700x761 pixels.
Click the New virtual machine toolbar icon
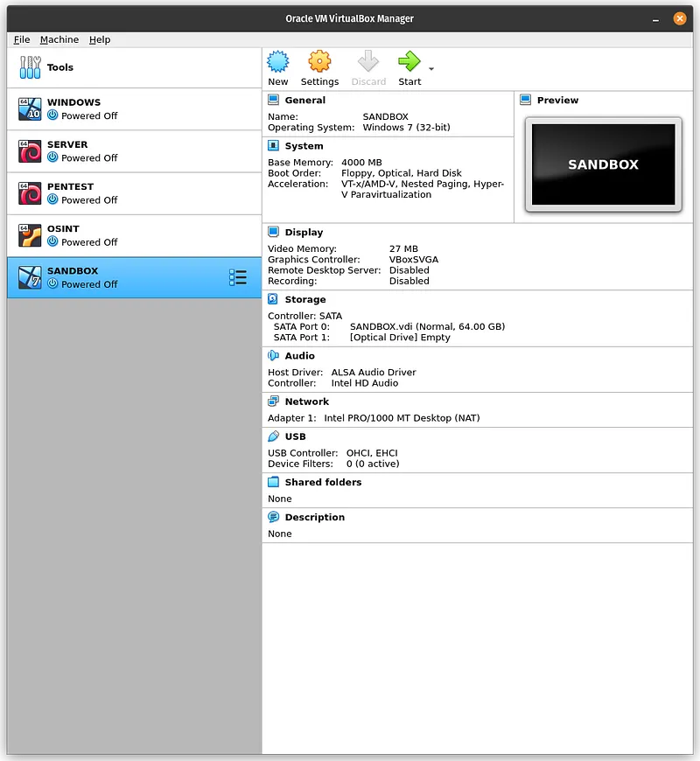click(x=277, y=61)
